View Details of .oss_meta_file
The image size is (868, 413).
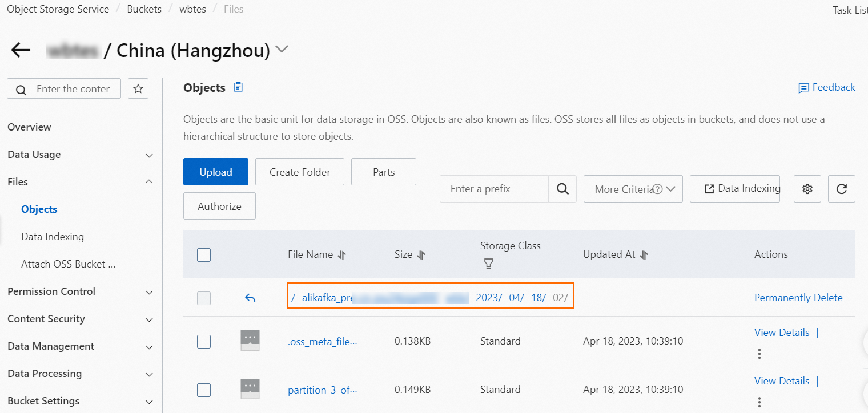click(x=782, y=333)
